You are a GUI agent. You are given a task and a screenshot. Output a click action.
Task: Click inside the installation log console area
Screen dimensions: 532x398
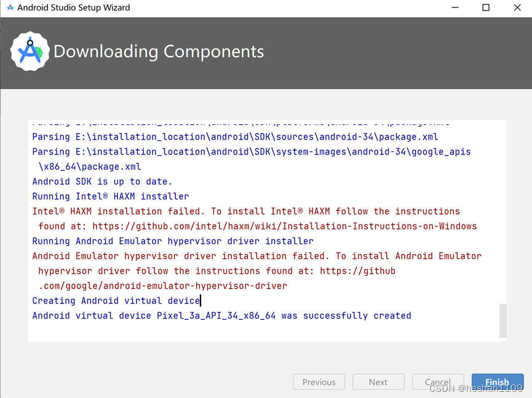pos(264,234)
